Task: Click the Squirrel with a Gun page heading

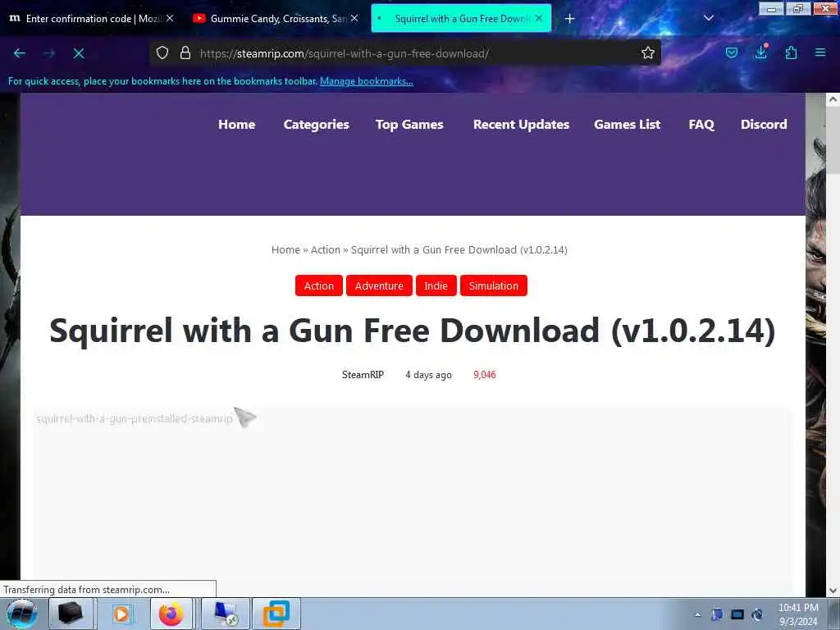Action: [413, 331]
